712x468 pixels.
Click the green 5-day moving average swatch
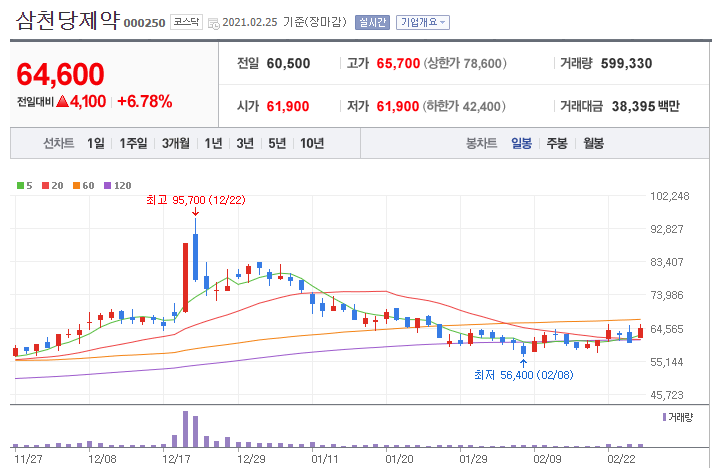coord(20,185)
